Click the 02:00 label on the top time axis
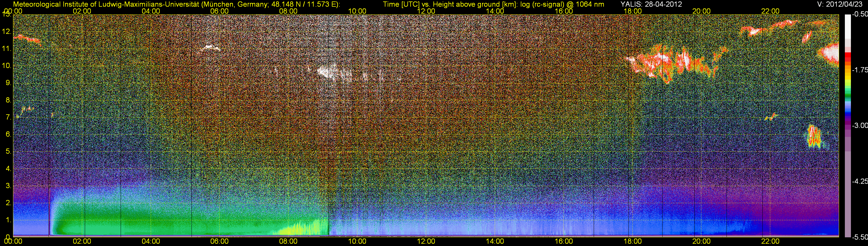This screenshot has width=868, height=246. pyautogui.click(x=82, y=11)
